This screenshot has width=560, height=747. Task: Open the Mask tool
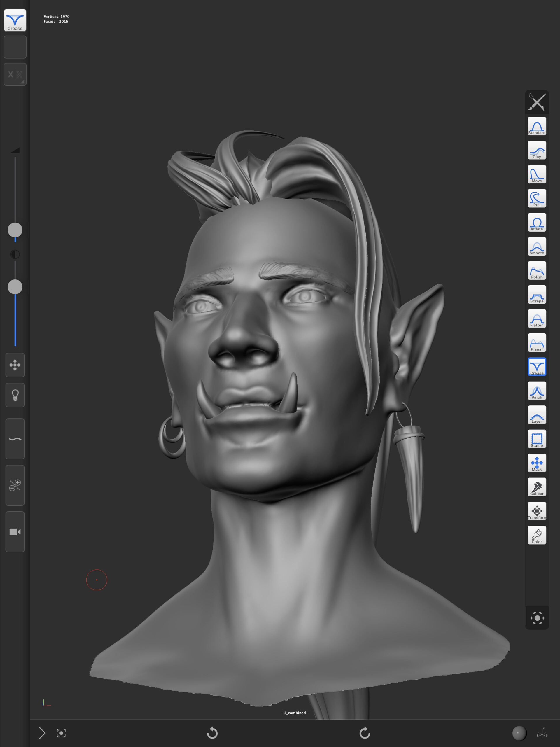coord(537,463)
